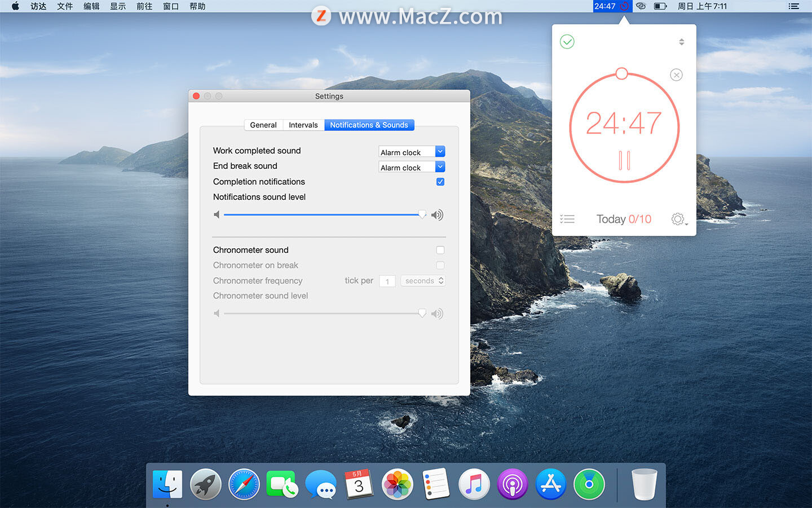Open Messages from the Dock
Image resolution: width=812 pixels, height=508 pixels.
[x=321, y=484]
